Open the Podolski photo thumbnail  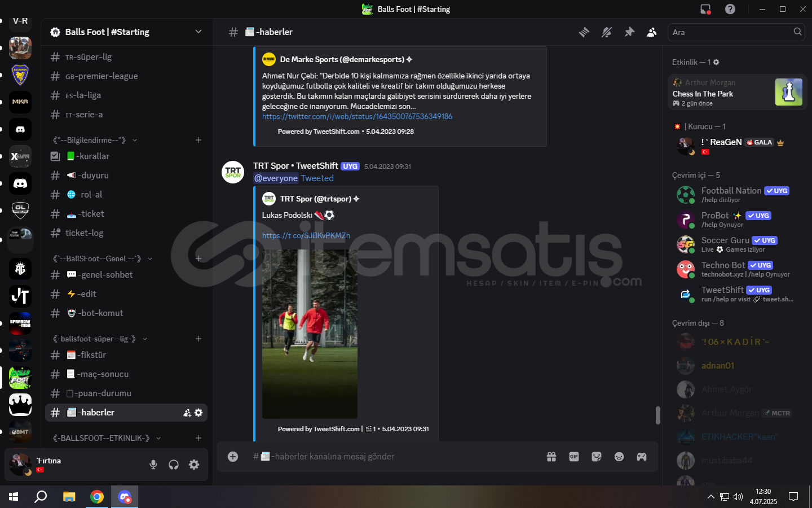(310, 334)
